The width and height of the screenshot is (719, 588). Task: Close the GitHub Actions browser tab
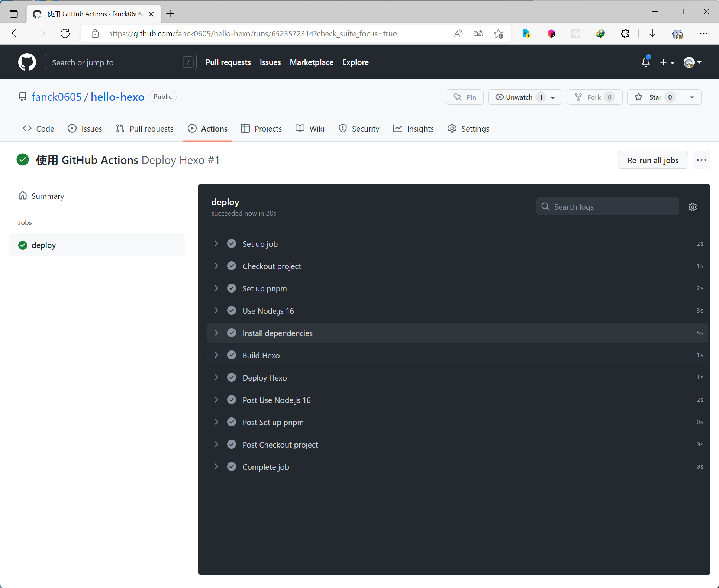[151, 14]
